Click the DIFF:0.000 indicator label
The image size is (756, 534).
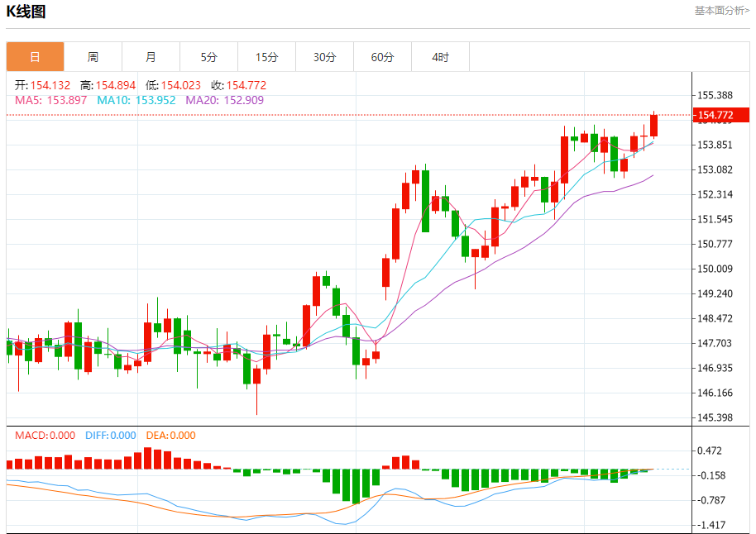click(110, 436)
